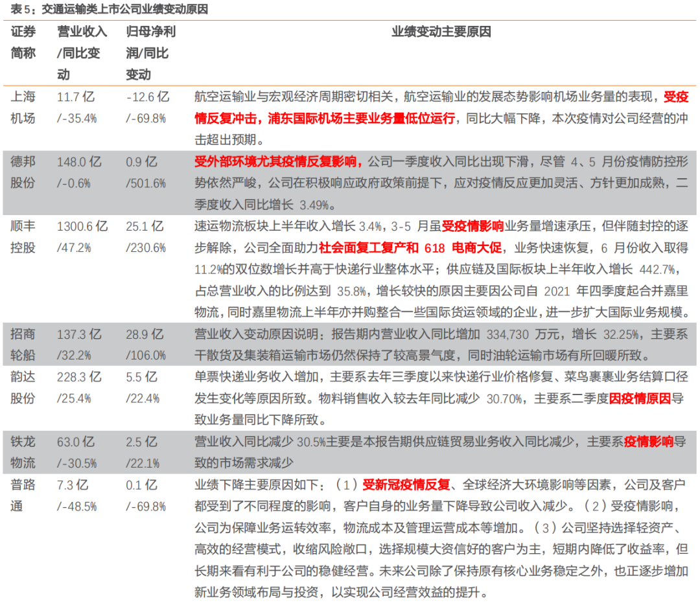Click red text 疫情影响 in 铁龙物流 row
Image resolution: width=700 pixels, height=605 pixels.
(649, 442)
